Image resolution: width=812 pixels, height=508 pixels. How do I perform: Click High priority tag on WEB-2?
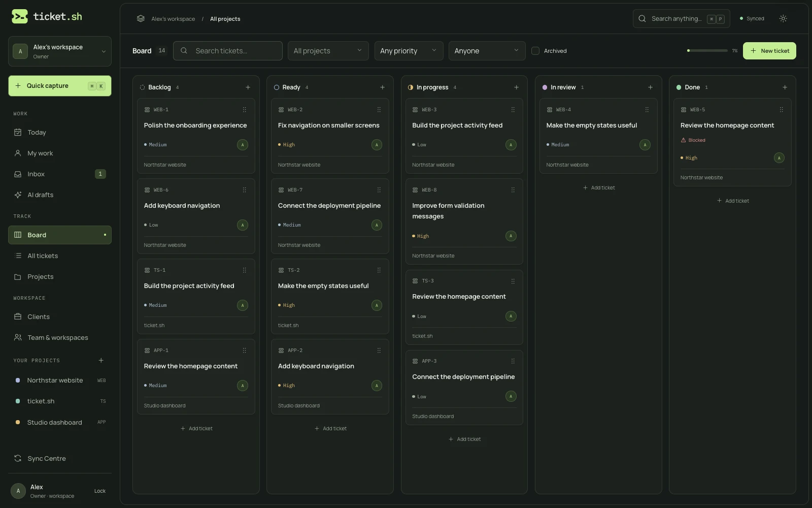287,145
